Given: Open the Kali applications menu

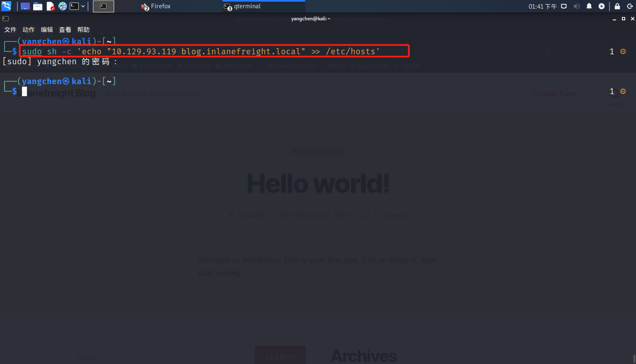Looking at the screenshot, I should coord(6,6).
